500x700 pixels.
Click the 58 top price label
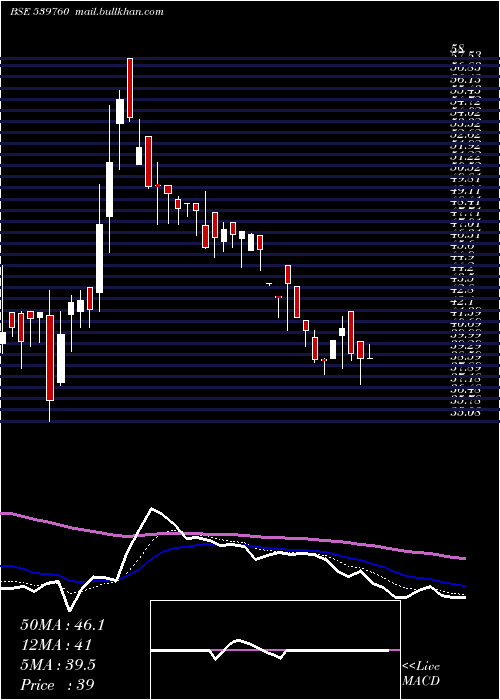pos(458,47)
